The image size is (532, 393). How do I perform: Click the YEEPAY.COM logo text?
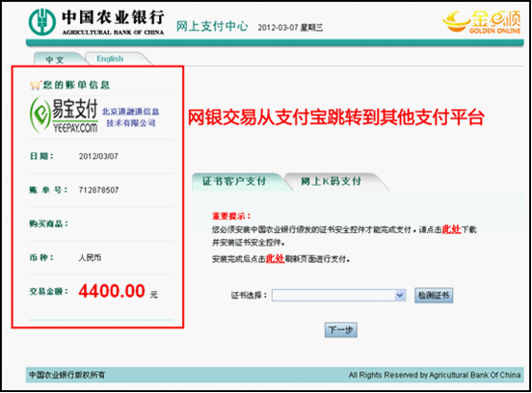click(75, 127)
